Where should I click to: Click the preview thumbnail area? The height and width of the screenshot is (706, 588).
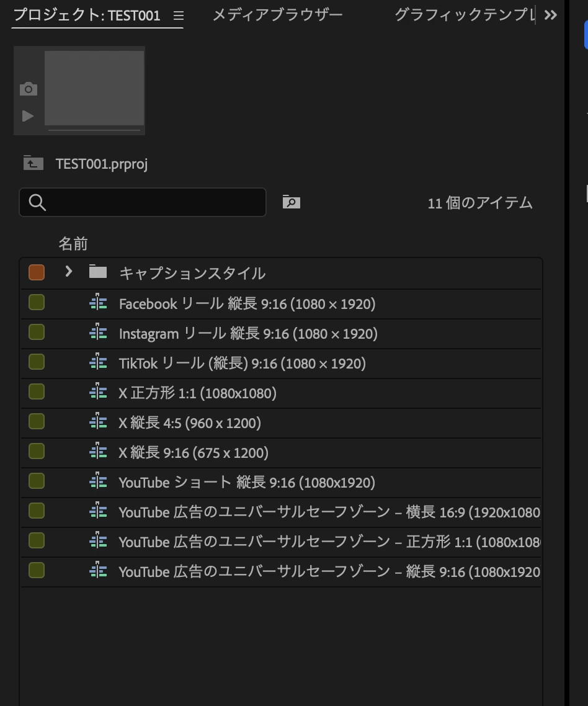(94, 88)
